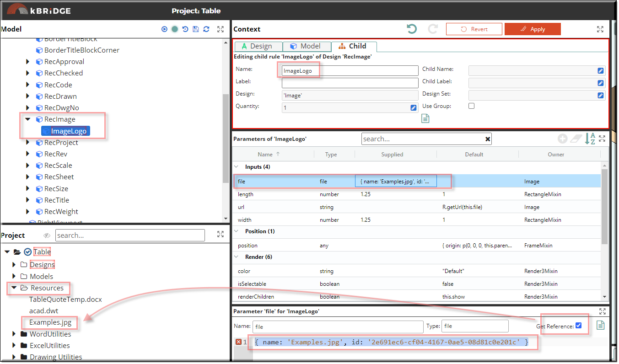Collapse the Table project node

click(7, 252)
